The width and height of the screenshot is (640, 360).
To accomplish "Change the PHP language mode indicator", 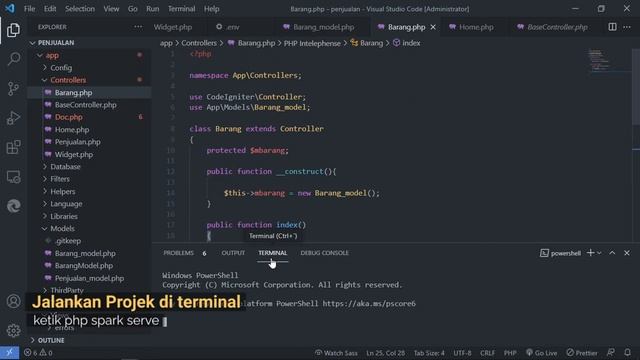I will pyautogui.click(x=510, y=353).
